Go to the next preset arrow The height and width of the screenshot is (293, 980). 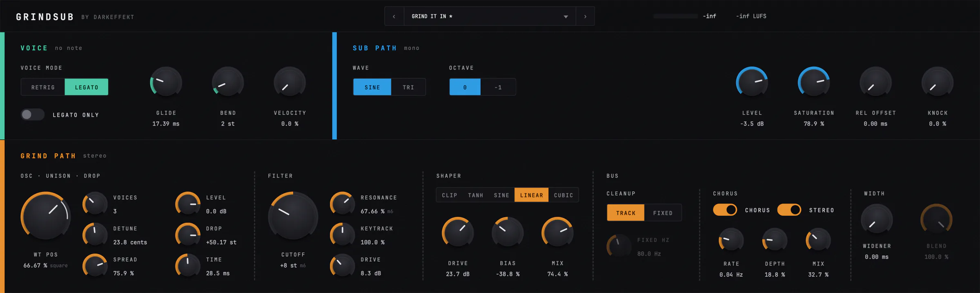[x=585, y=16]
